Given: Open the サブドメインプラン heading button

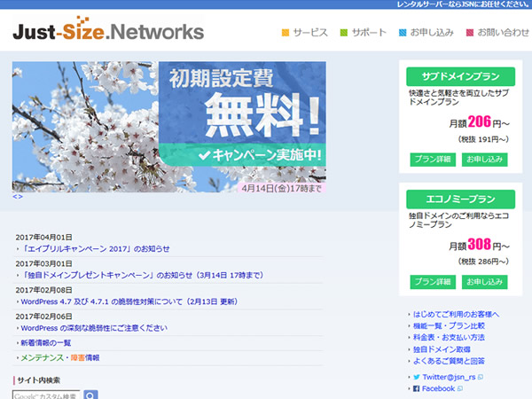Looking at the screenshot, I should [x=460, y=76].
